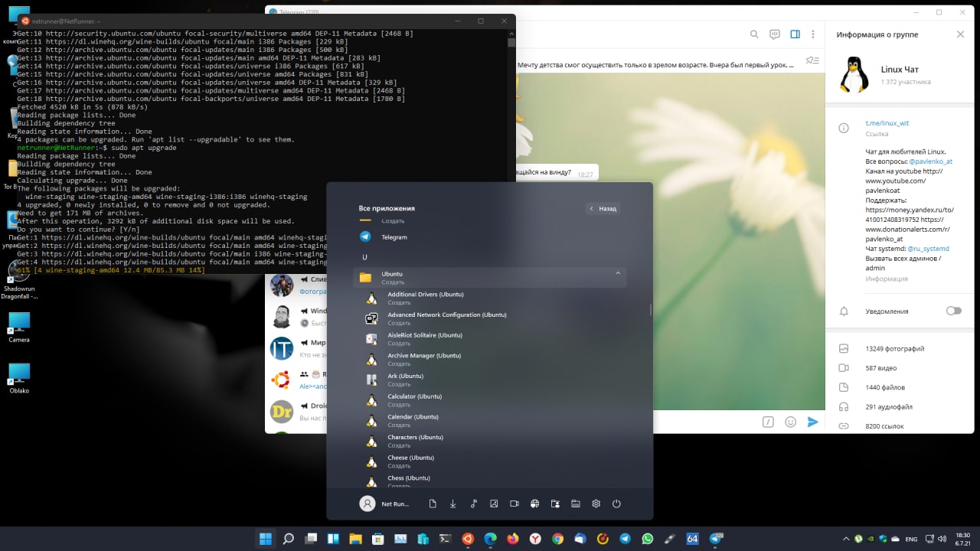
Task: Launch Additional Drivers (Ubuntu)
Action: tap(490, 298)
